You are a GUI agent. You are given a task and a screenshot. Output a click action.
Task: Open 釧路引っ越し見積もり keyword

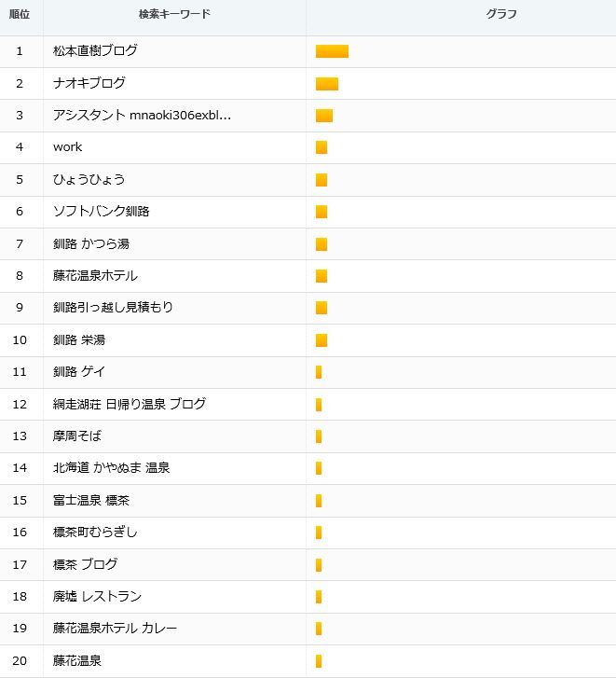pyautogui.click(x=113, y=307)
